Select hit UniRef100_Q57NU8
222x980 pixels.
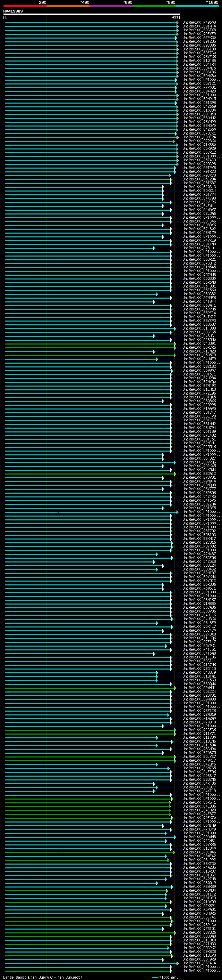coord(199,275)
